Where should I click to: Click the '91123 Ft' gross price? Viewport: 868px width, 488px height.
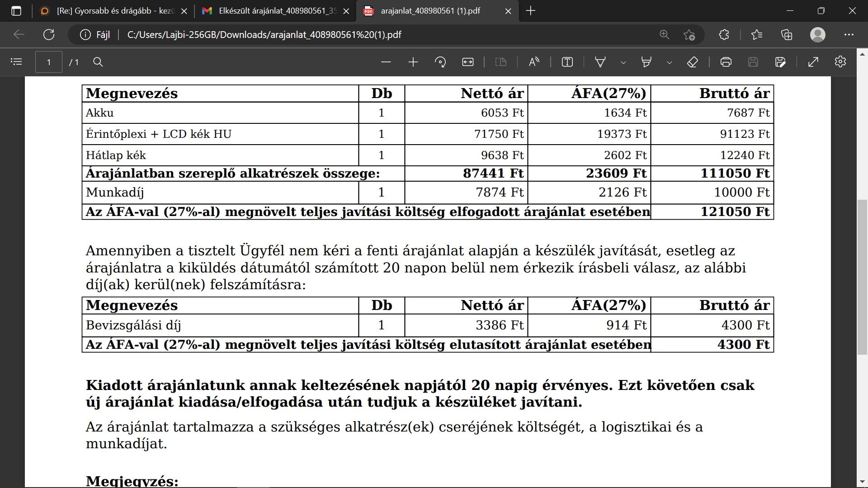(x=745, y=134)
